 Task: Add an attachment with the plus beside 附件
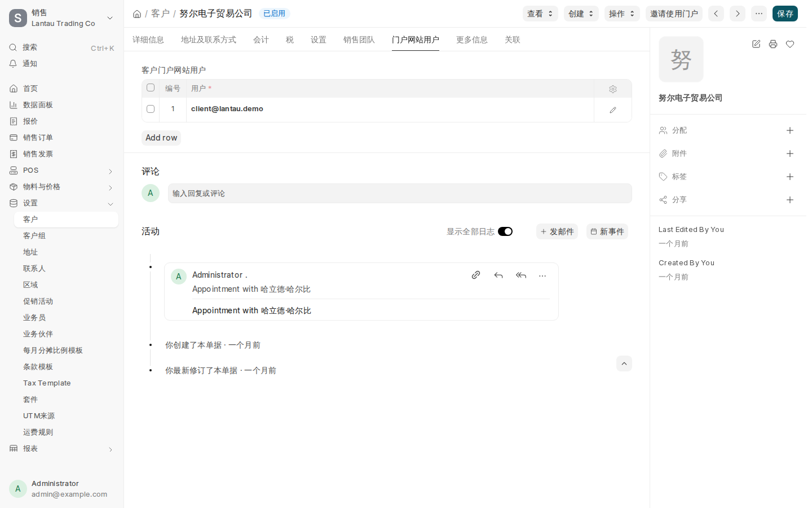pyautogui.click(x=790, y=154)
